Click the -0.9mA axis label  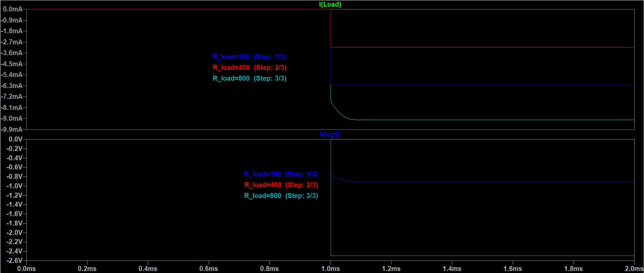coord(12,20)
